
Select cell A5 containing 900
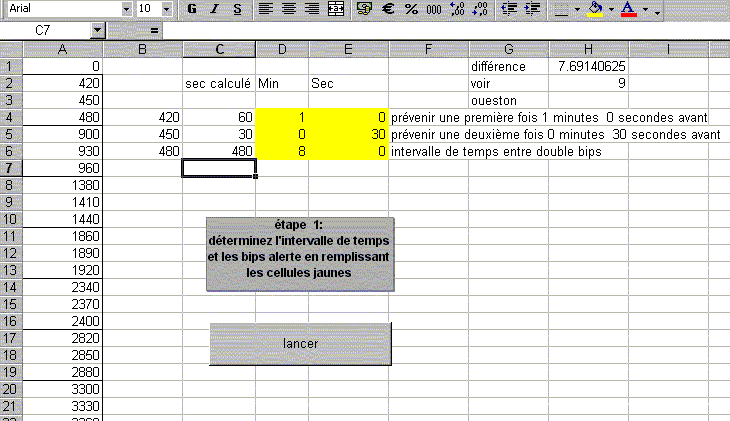click(62, 134)
